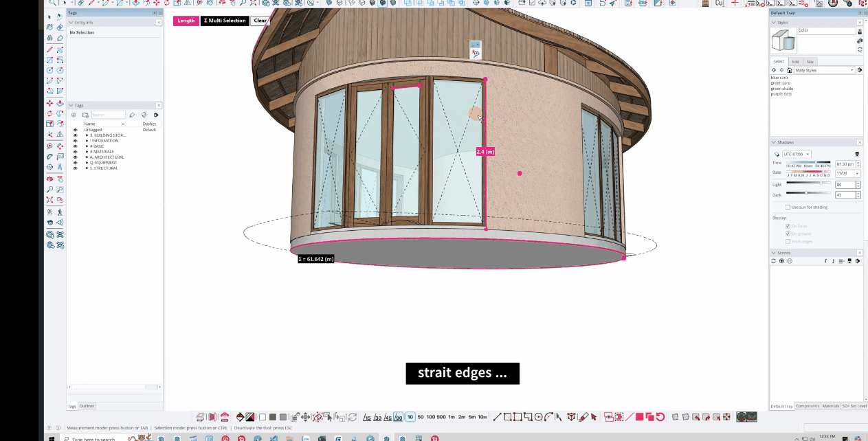Activate the Move tool in left toolbar
This screenshot has height=441, width=868.
[x=49, y=103]
